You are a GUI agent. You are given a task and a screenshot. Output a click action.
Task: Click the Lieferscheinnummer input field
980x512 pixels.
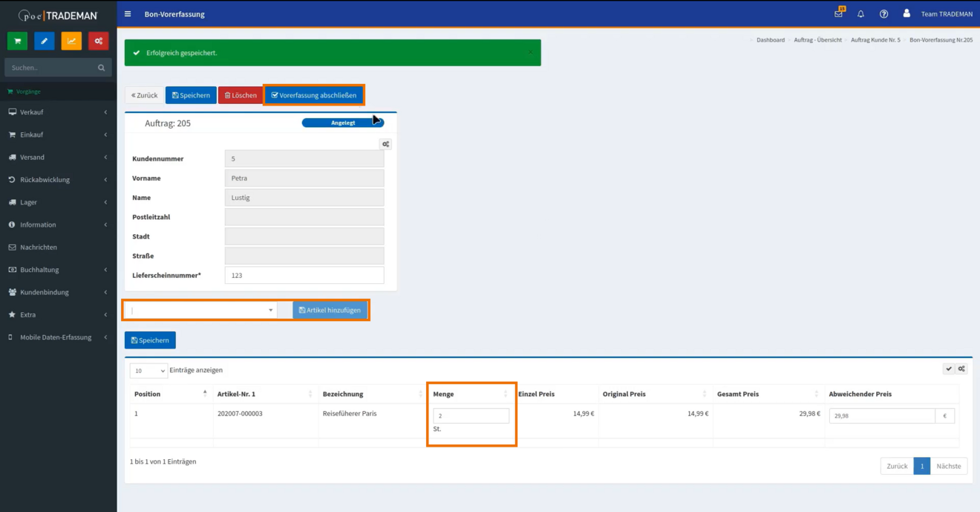pos(304,275)
